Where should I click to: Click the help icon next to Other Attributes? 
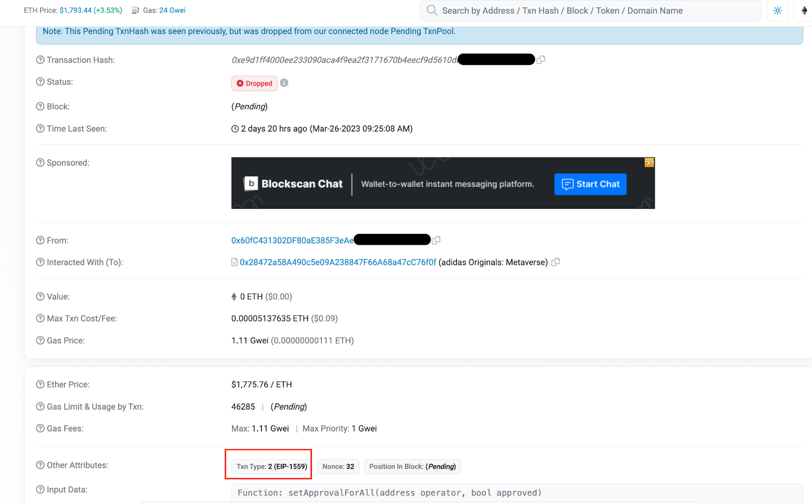[40, 465]
